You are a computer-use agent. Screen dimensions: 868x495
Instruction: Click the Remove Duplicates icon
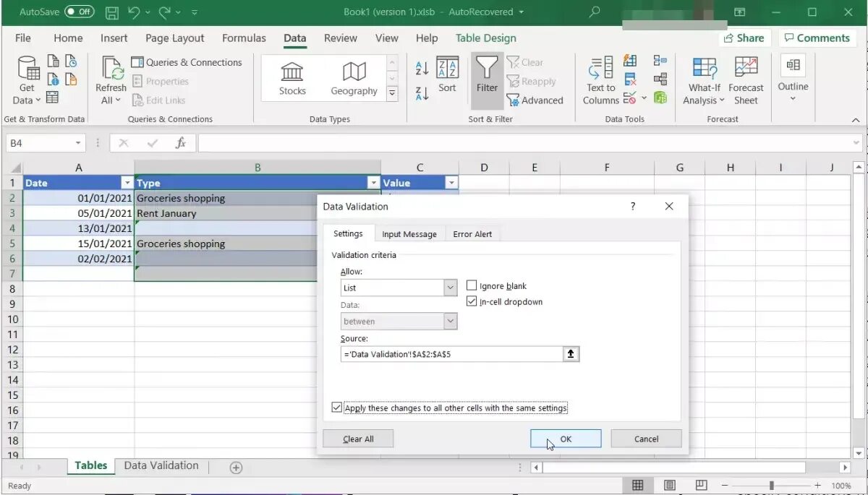coord(630,79)
